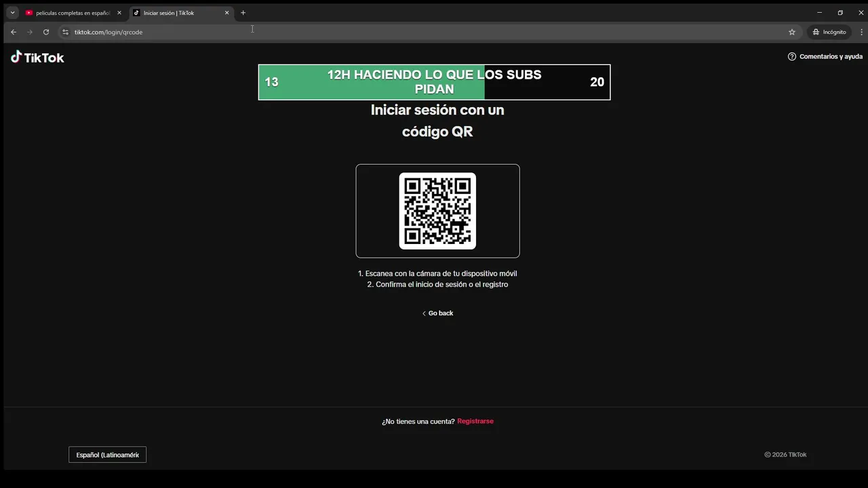Click the © 2026 TikTok footer text
868x488 pixels.
pyautogui.click(x=785, y=455)
